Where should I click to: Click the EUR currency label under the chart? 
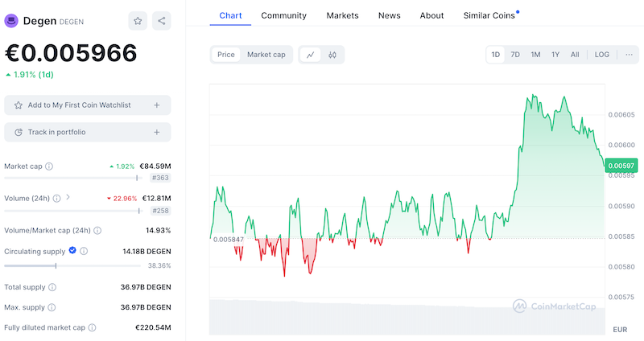pos(620,330)
